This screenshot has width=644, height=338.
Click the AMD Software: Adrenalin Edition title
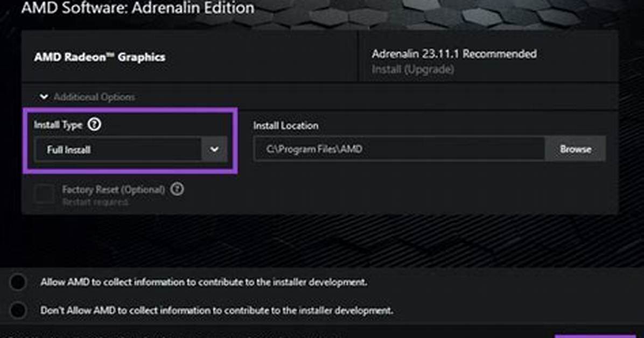pos(138,8)
